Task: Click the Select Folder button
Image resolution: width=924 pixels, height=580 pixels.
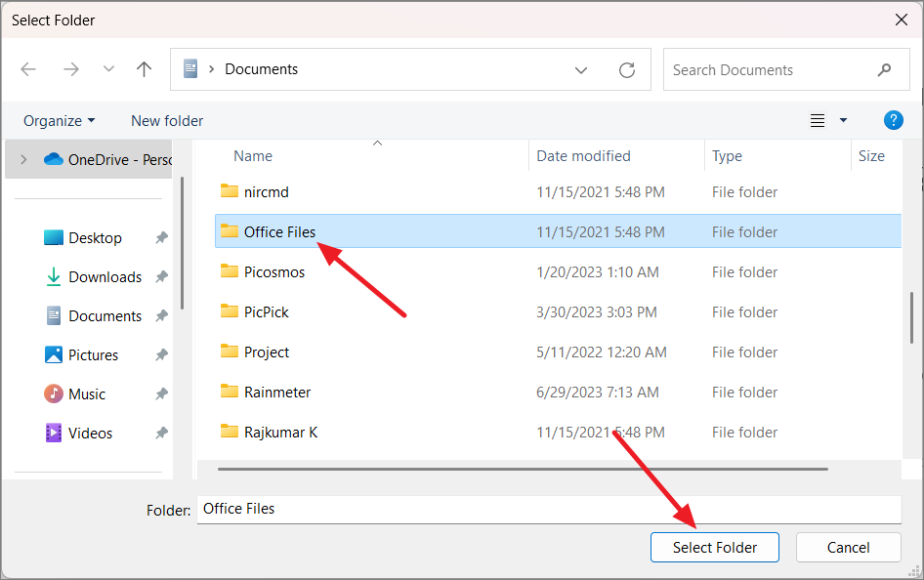Action: [x=714, y=547]
